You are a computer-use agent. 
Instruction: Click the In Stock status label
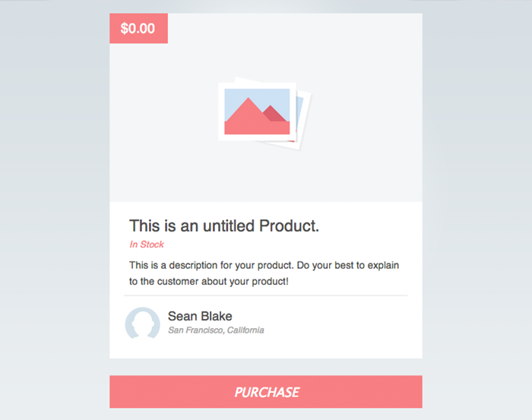pyautogui.click(x=147, y=245)
